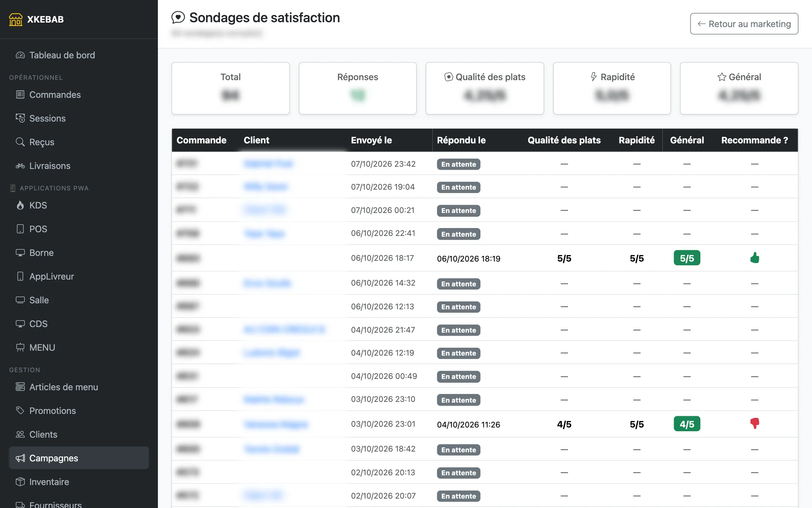The width and height of the screenshot is (812, 508).
Task: Click the Salle screen icon
Action: (x=20, y=300)
